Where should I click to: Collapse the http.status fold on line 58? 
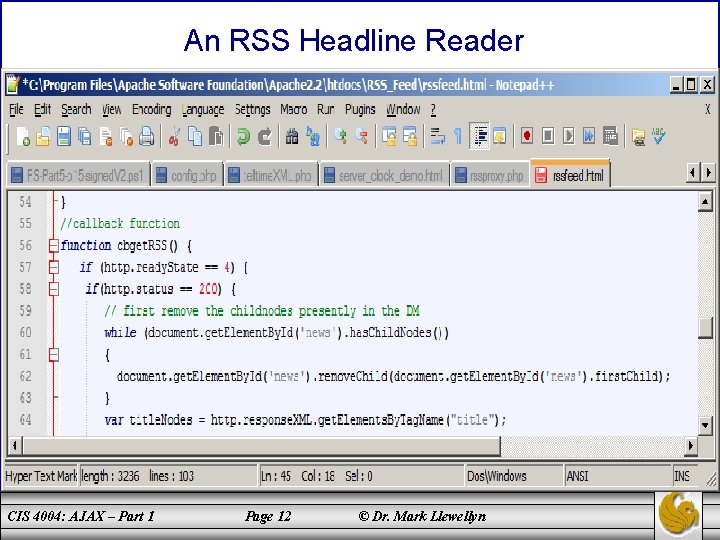pos(54,289)
